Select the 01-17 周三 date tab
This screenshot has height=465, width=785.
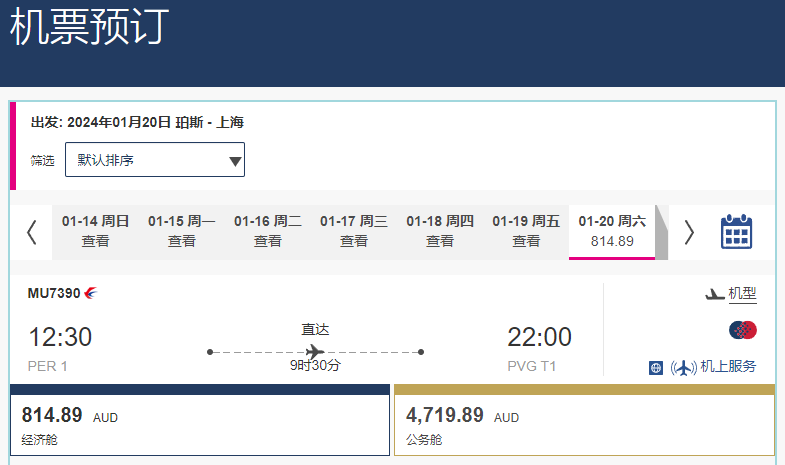coord(353,231)
